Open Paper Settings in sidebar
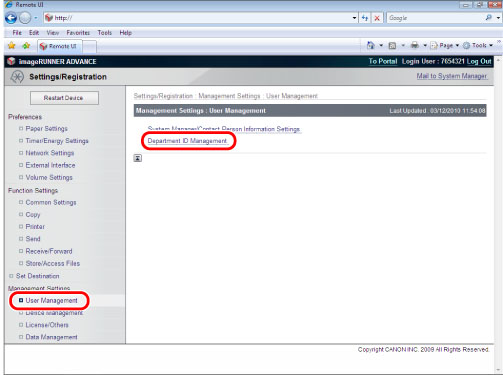Viewport: 503px width, 375px height. pos(46,129)
